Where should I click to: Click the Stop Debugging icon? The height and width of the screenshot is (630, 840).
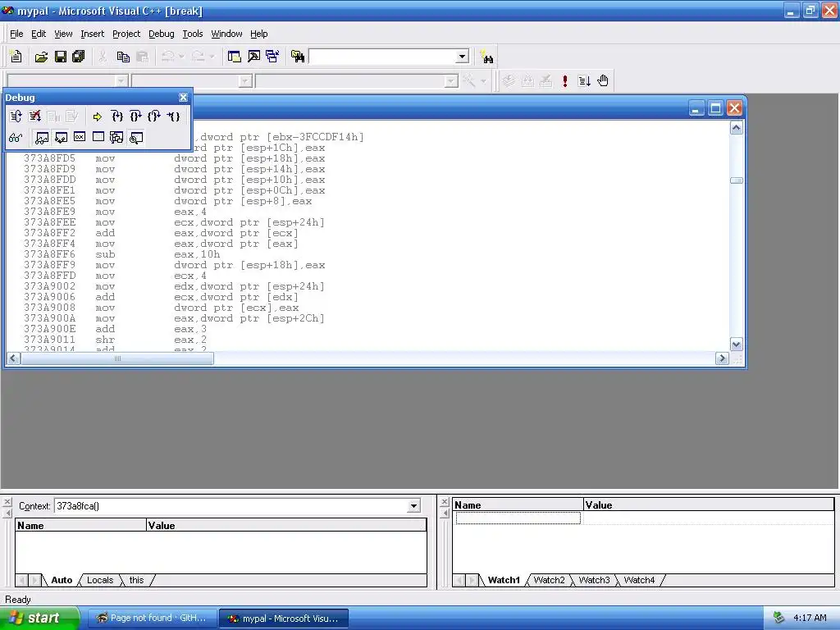34,116
